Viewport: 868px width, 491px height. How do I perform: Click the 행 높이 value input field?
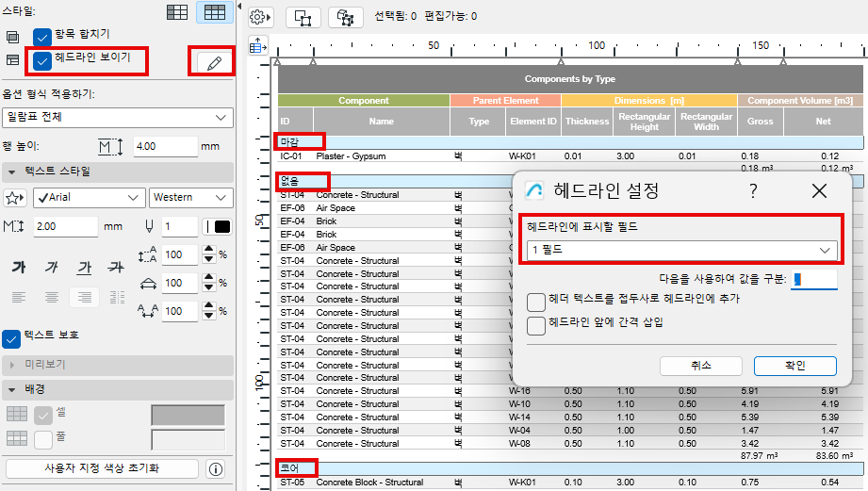164,146
